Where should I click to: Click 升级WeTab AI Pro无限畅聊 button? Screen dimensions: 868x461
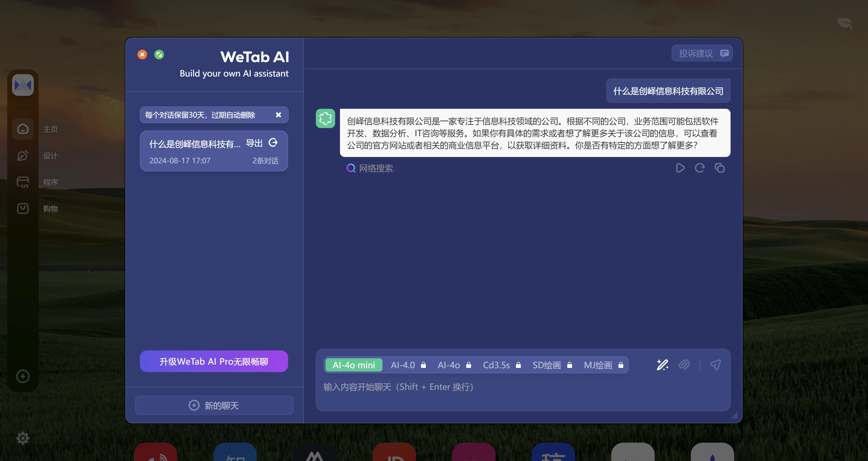[214, 361]
